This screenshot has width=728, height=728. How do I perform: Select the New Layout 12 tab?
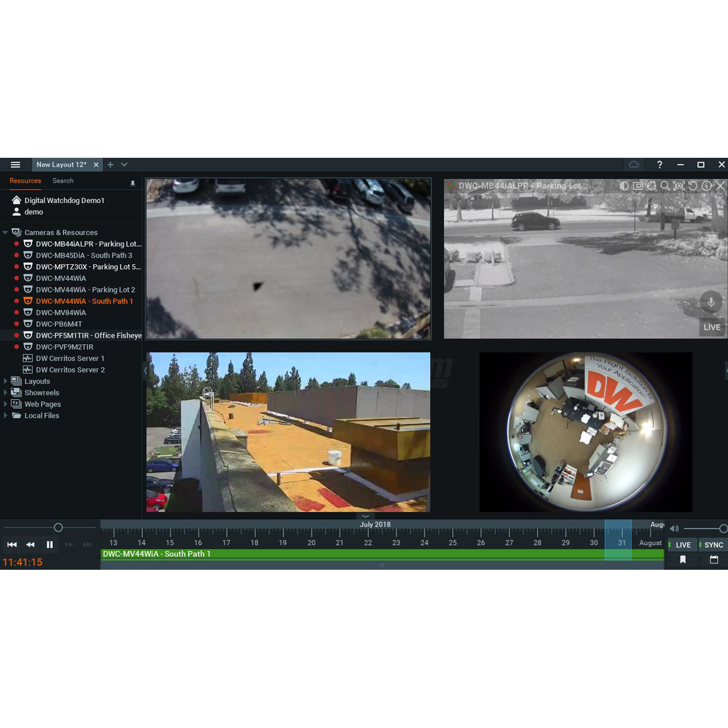[61, 165]
